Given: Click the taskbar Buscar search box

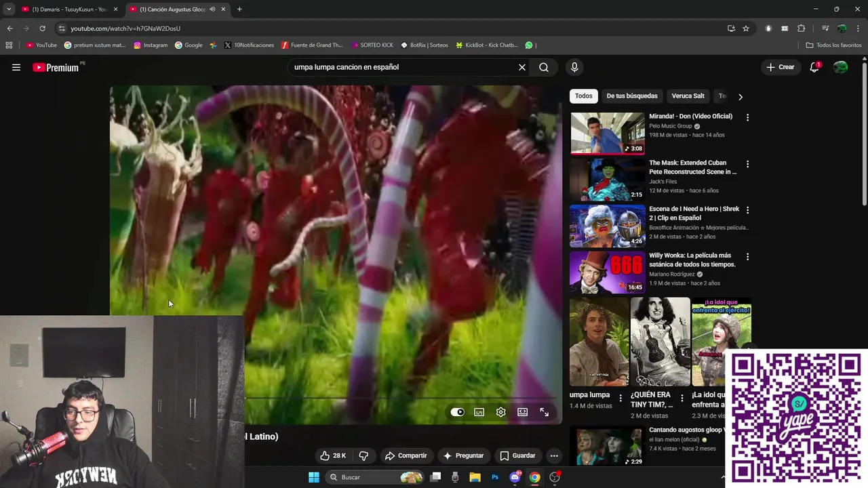Looking at the screenshot, I should (374, 477).
